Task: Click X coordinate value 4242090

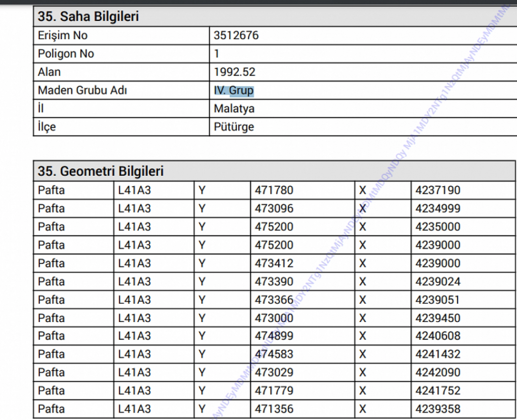Action: point(438,372)
